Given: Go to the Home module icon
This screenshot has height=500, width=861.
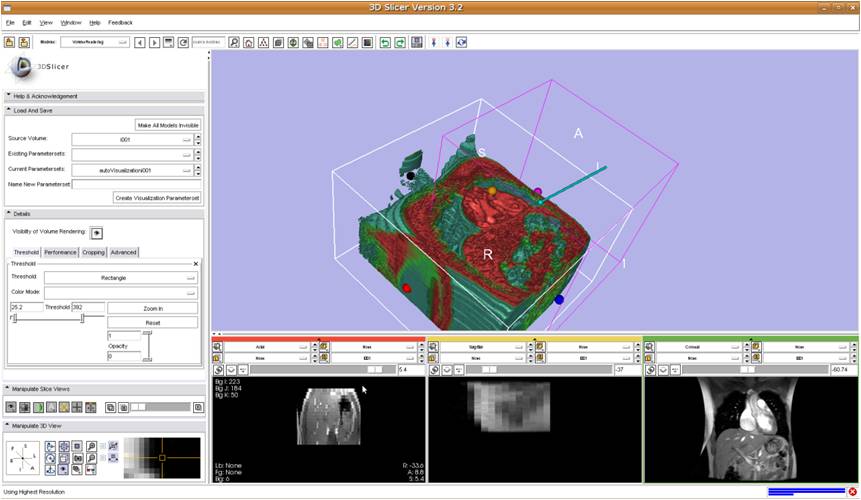Looking at the screenshot, I should [249, 42].
